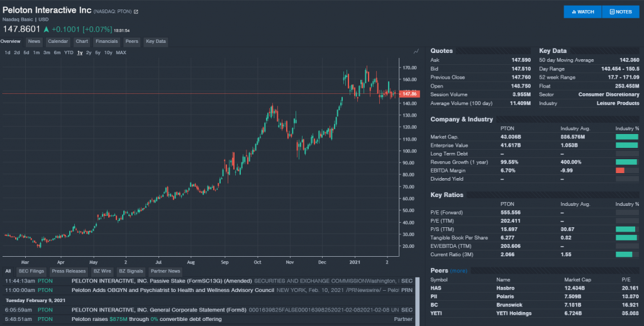Select the 3m chart range

click(x=47, y=53)
